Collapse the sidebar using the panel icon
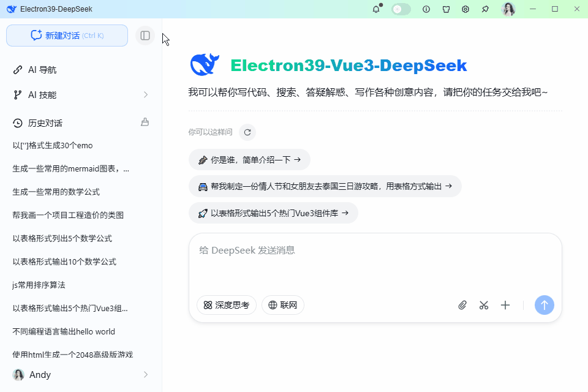The height and width of the screenshot is (392, 588). click(145, 36)
